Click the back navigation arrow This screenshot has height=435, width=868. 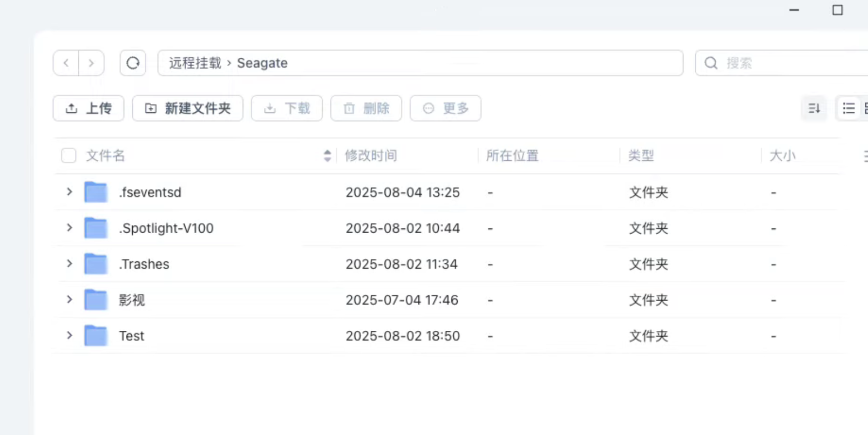66,63
